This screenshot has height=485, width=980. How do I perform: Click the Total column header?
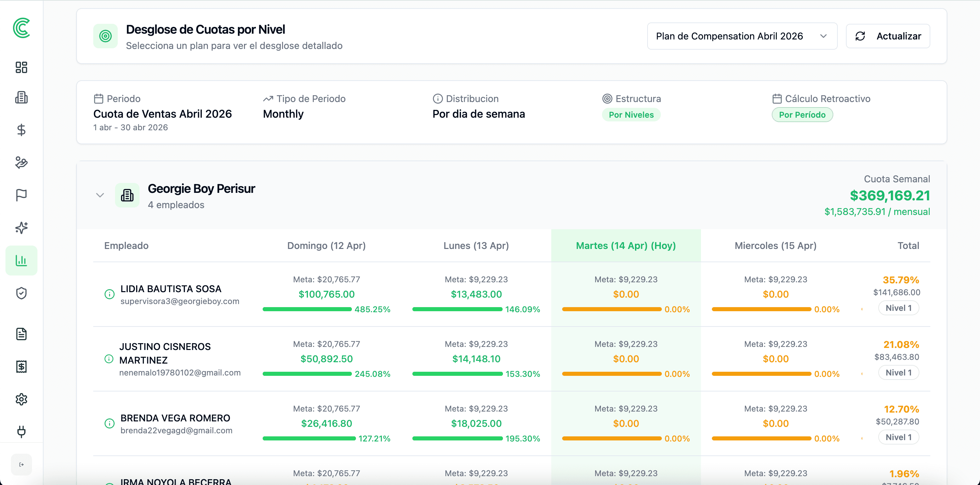click(908, 246)
